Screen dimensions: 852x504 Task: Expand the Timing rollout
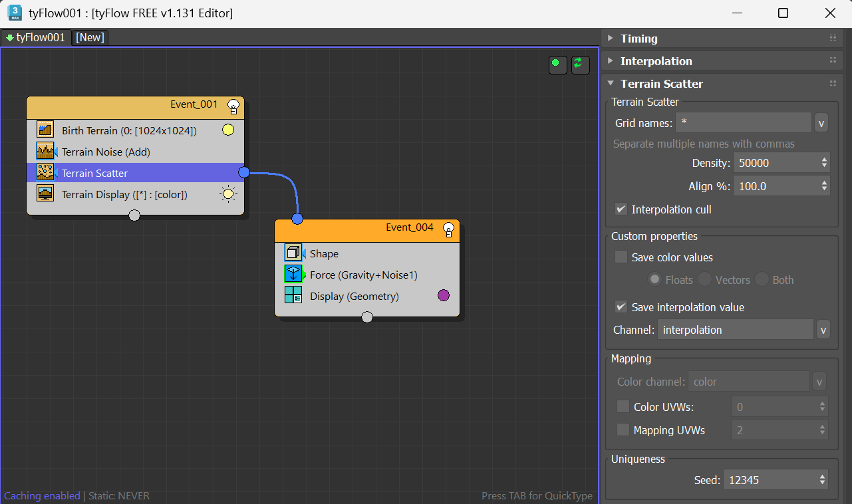[639, 39]
